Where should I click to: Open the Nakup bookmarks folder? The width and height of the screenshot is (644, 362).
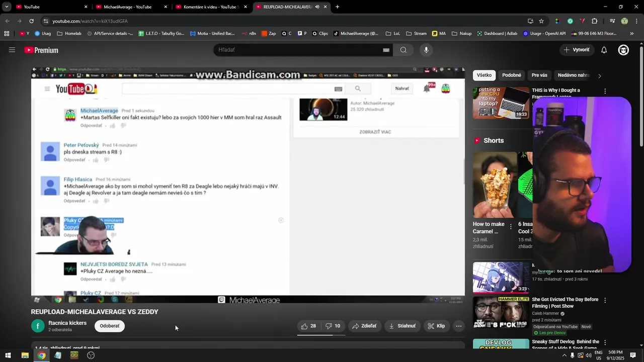click(x=461, y=34)
